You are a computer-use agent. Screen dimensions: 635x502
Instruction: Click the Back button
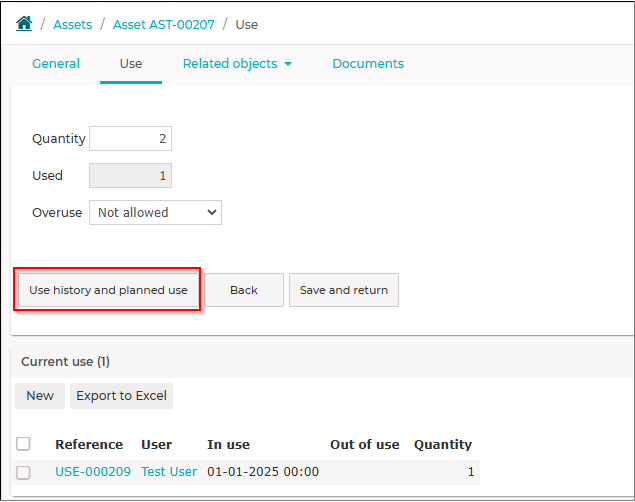click(x=244, y=290)
